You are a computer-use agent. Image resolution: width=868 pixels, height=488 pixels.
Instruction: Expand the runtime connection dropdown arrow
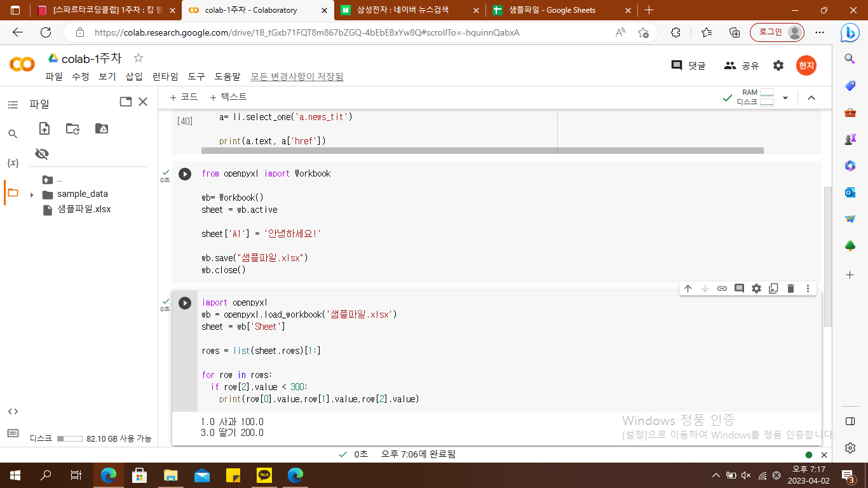pyautogui.click(x=785, y=98)
